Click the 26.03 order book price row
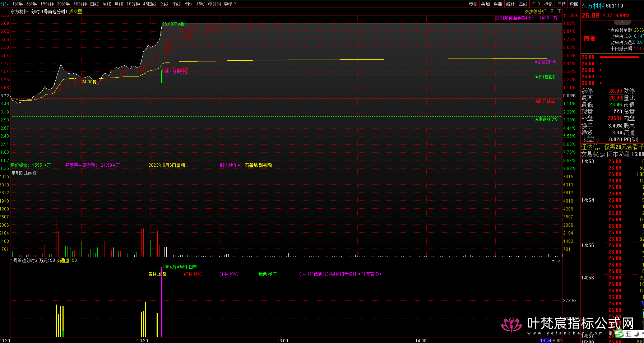The image size is (644, 343). click(612, 77)
